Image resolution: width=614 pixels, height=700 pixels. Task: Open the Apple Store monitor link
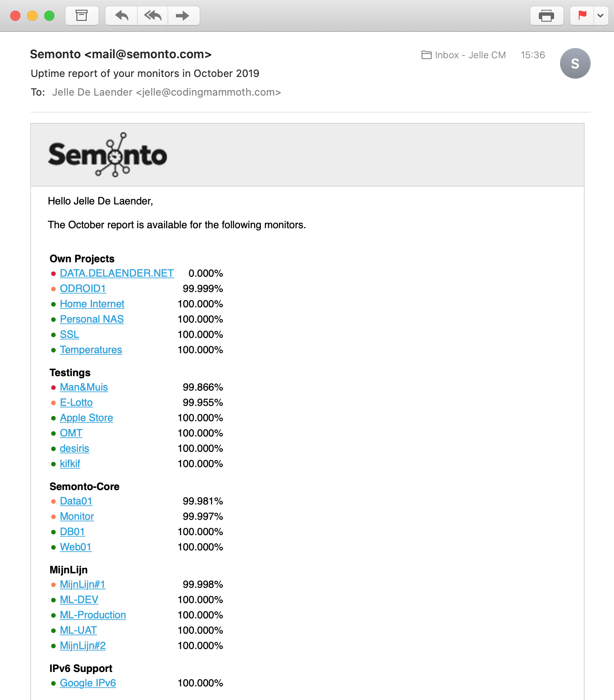86,418
